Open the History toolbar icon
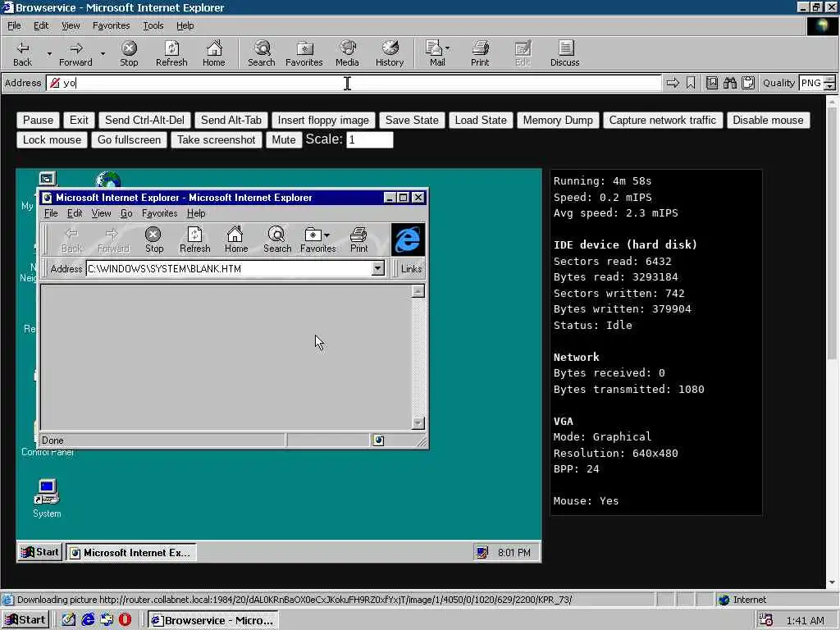 (x=390, y=53)
